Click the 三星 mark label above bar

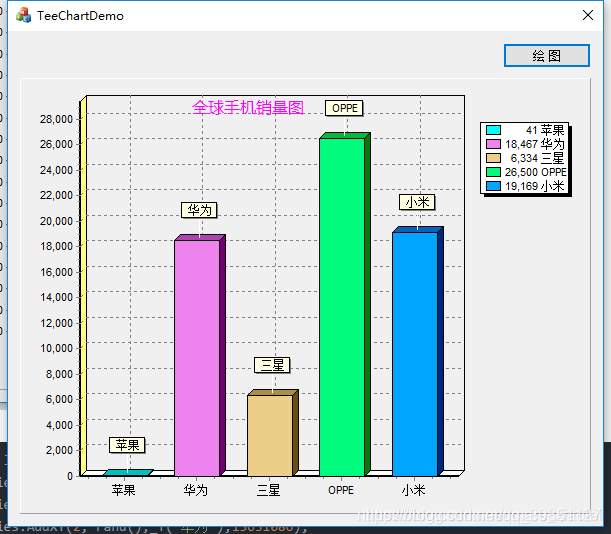click(272, 365)
